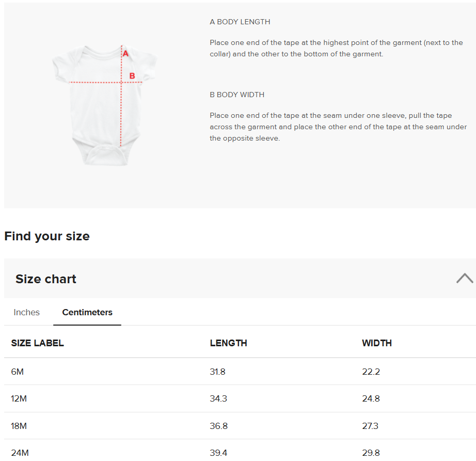Select the Centimeters tab

coord(87,312)
